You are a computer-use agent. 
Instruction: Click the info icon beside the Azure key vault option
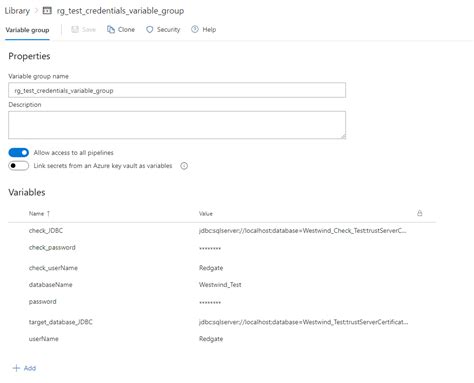pyautogui.click(x=184, y=166)
